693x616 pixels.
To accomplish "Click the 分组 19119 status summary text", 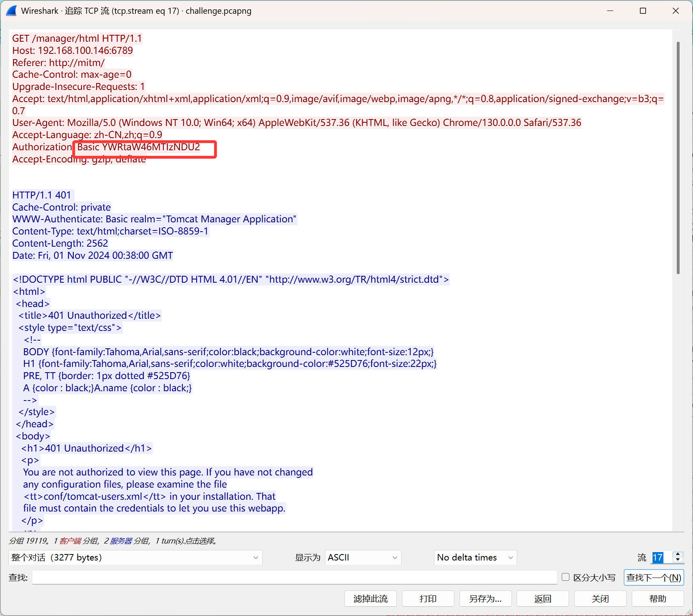I will [x=113, y=541].
